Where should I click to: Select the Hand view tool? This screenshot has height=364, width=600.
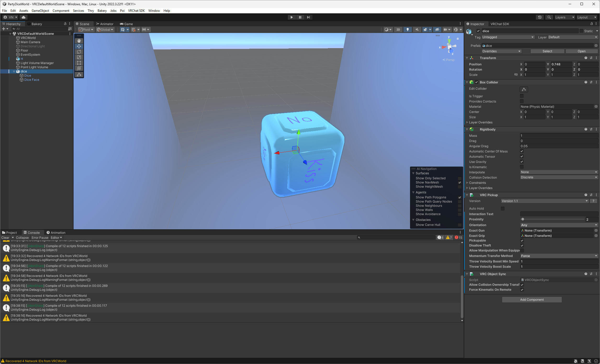[79, 41]
